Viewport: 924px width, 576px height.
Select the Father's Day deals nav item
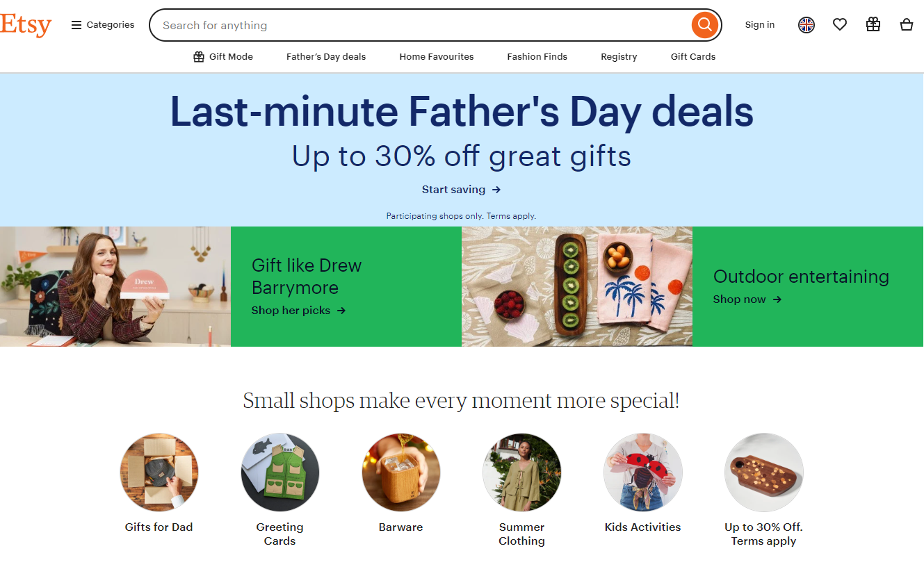point(326,57)
